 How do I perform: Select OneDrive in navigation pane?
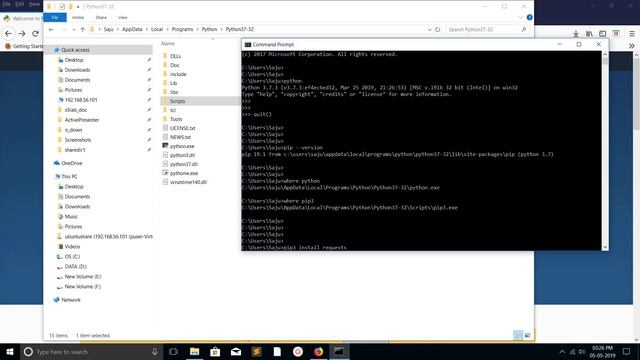(x=72, y=163)
